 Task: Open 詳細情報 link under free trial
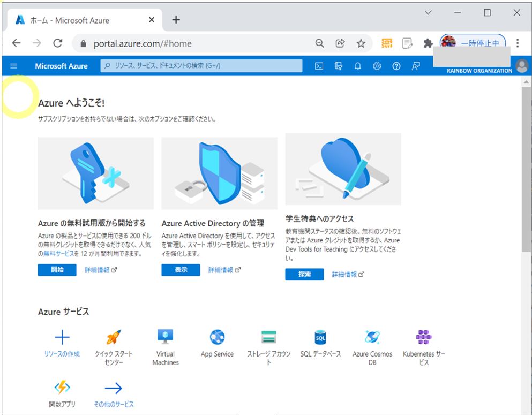[100, 270]
